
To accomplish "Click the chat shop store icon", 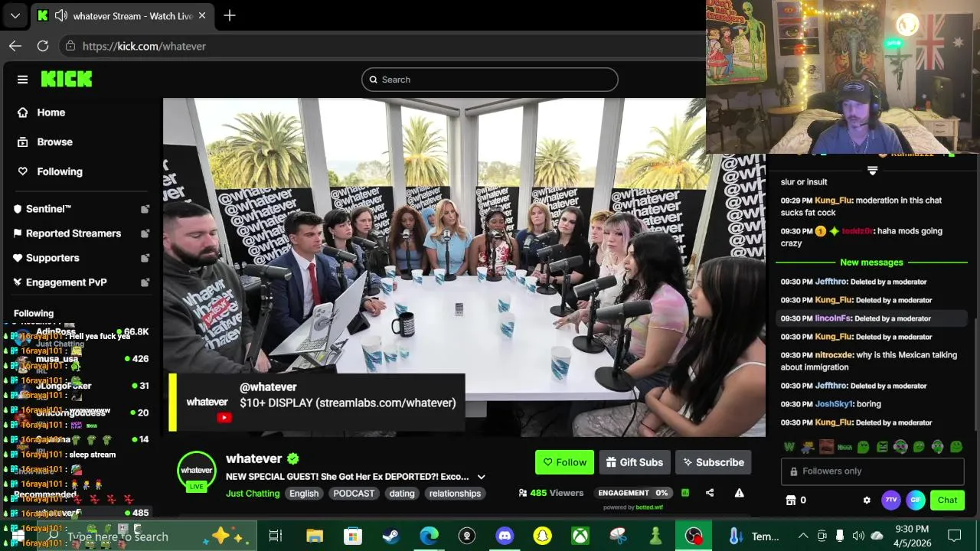I will pos(791,500).
